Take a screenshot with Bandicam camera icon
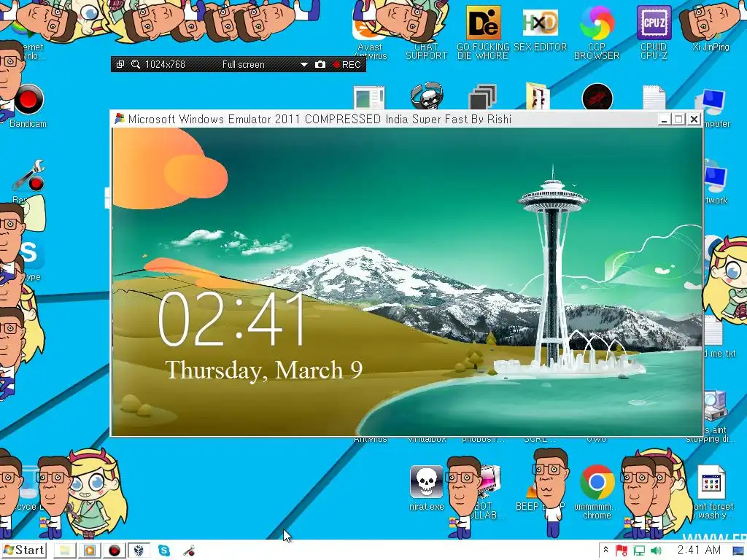747x560 pixels. [320, 64]
